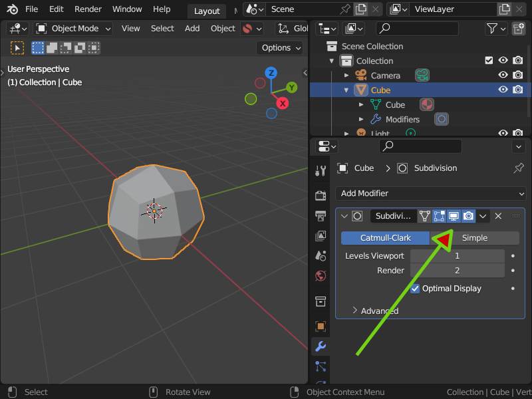
Task: Open the viewport shading dropdown
Action: coord(252,29)
